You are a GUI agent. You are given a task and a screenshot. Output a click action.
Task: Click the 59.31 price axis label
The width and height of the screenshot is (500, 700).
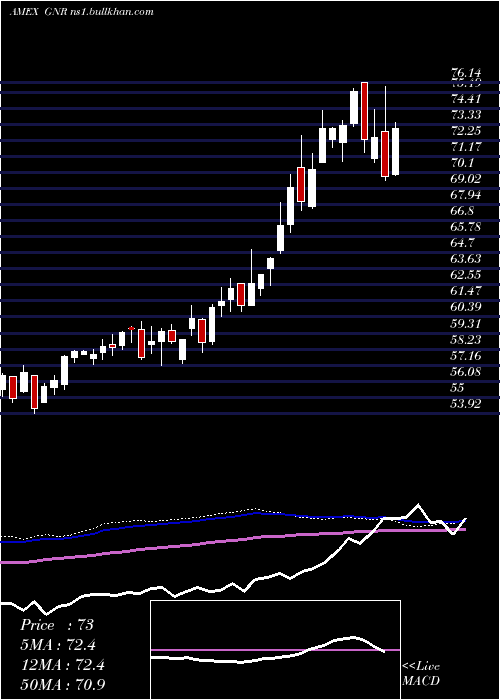[466, 323]
